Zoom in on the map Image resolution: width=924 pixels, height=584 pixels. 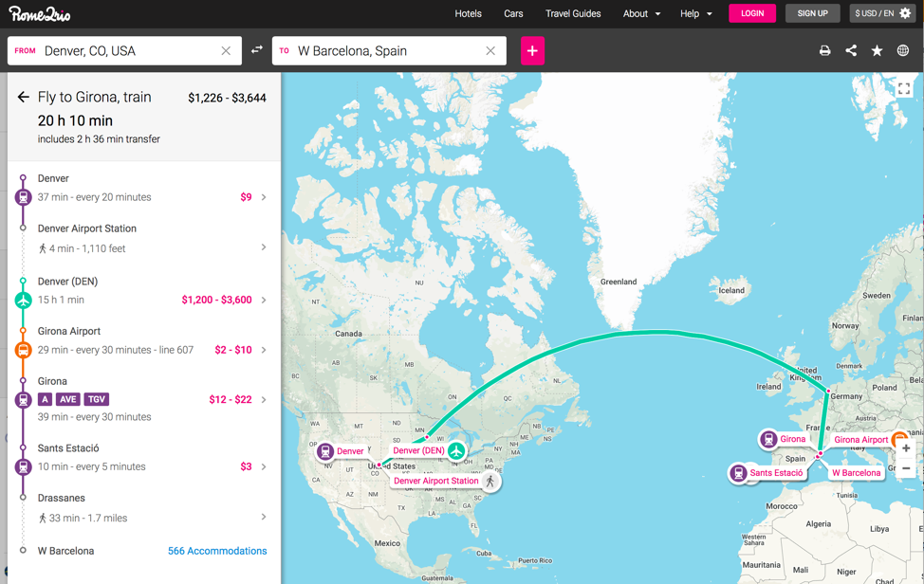click(x=906, y=448)
